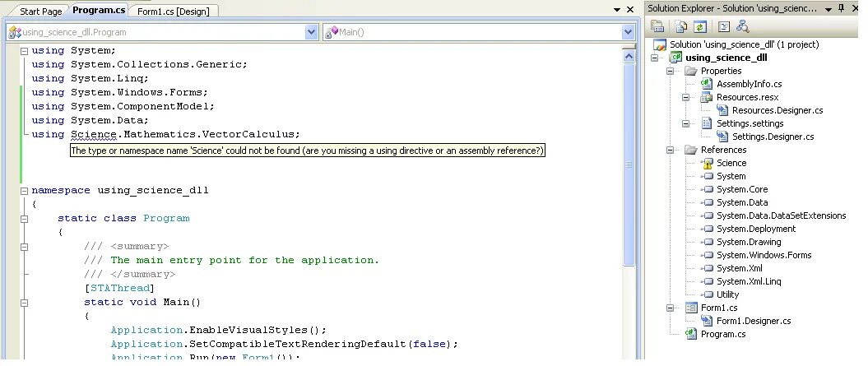Click Show All Files toolbar icon
Viewport: 868px width, 366px height.
click(681, 26)
